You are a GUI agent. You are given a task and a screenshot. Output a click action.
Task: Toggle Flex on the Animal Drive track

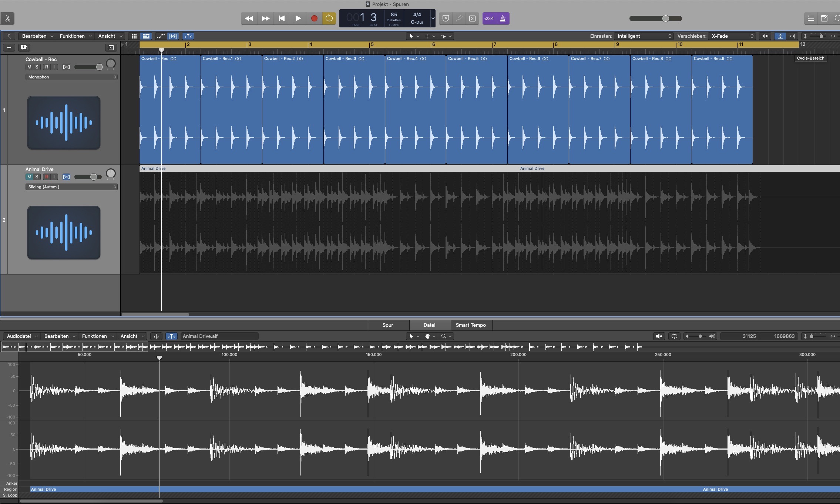click(x=66, y=177)
